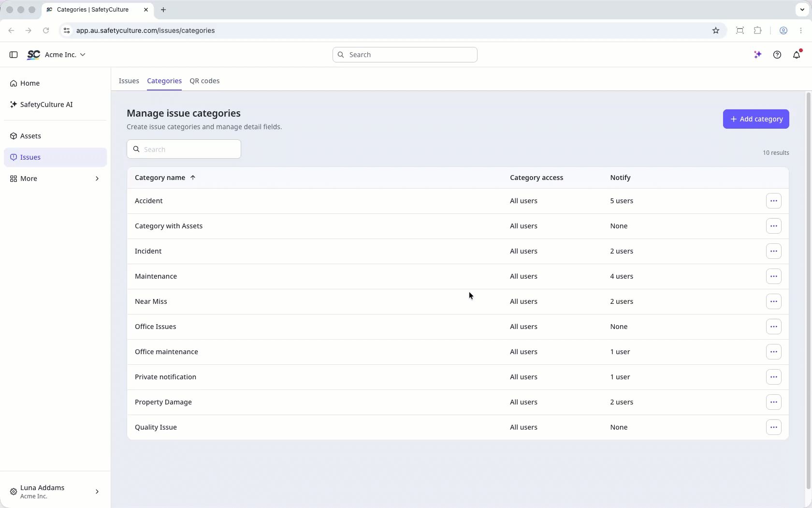Go back in browser history
The image size is (812, 508).
[11, 30]
